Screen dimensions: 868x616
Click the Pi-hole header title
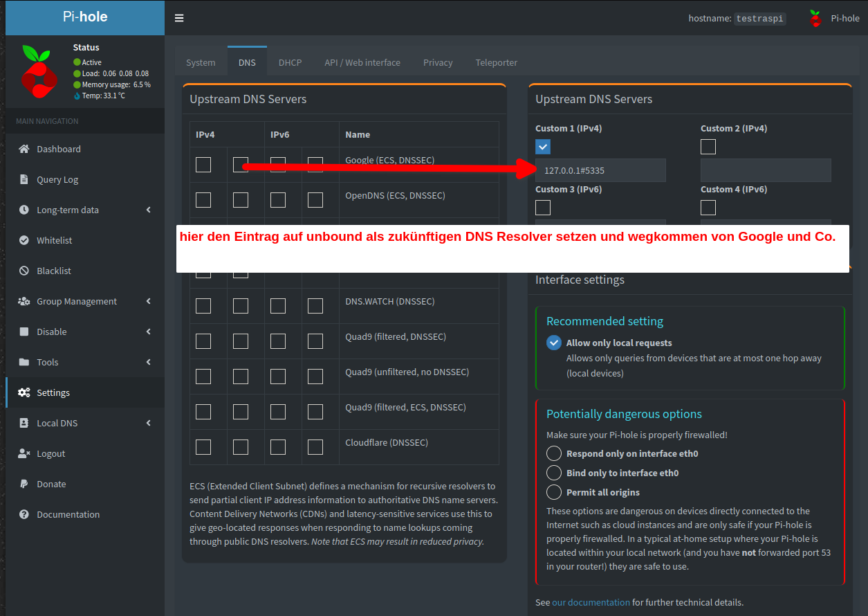point(85,17)
